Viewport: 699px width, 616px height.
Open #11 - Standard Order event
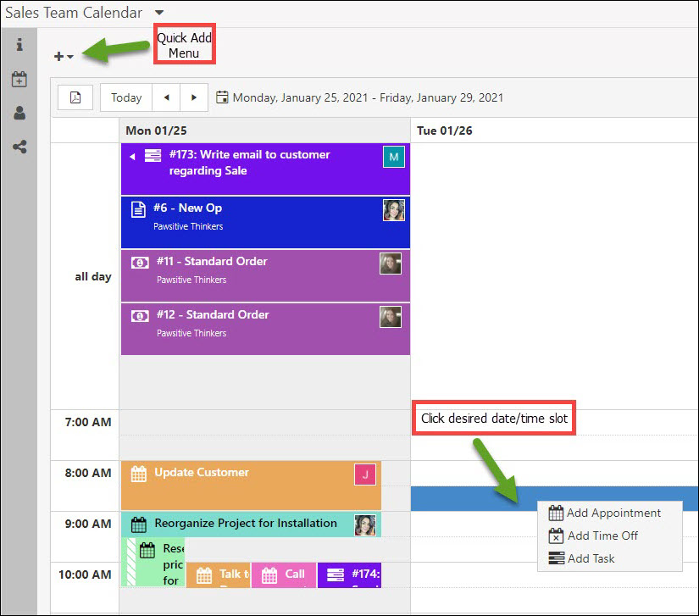pyautogui.click(x=265, y=275)
